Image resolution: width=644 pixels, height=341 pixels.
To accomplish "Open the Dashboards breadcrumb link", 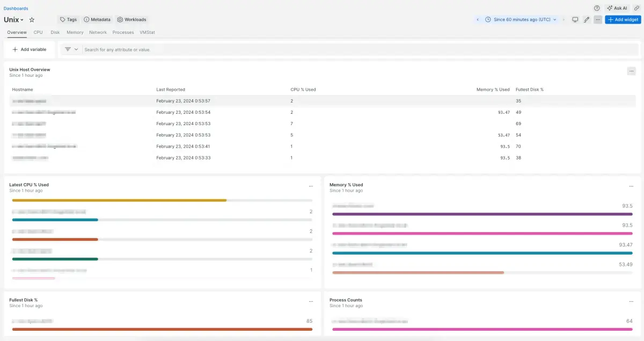I will click(x=16, y=8).
